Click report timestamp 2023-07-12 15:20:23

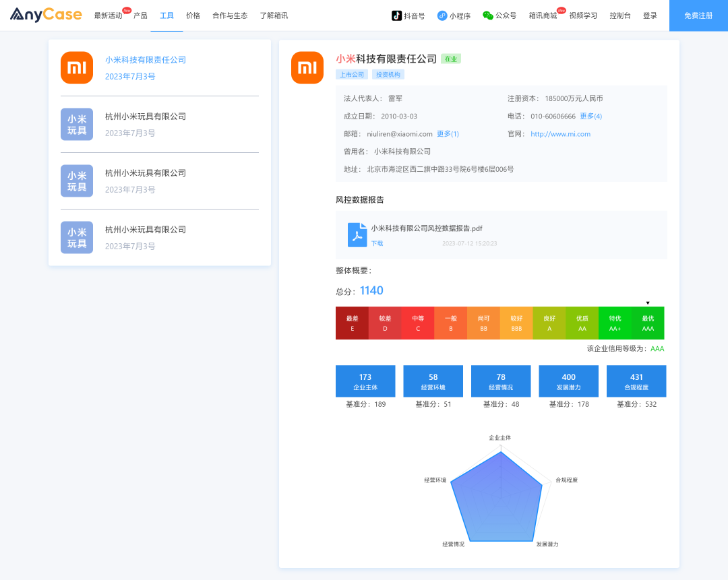click(469, 243)
